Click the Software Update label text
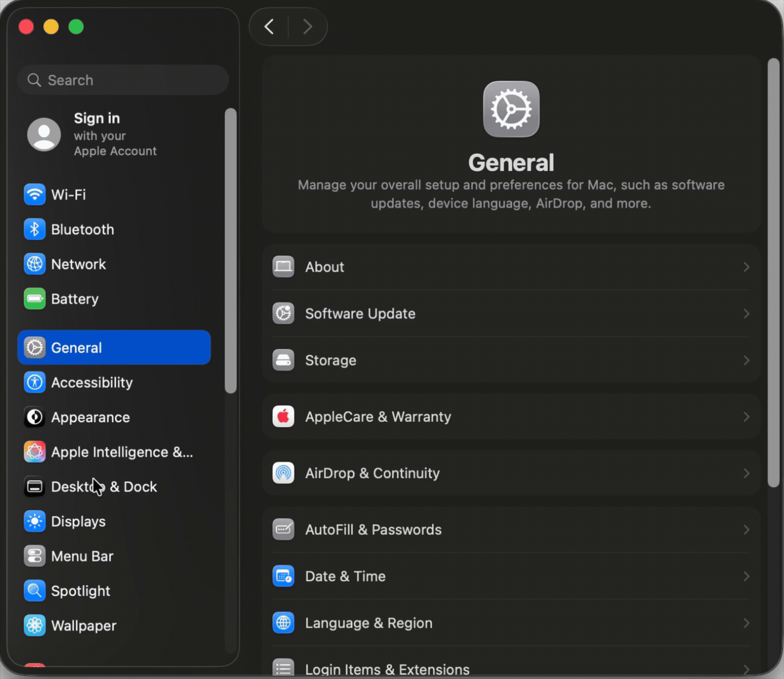784x679 pixels. click(361, 314)
